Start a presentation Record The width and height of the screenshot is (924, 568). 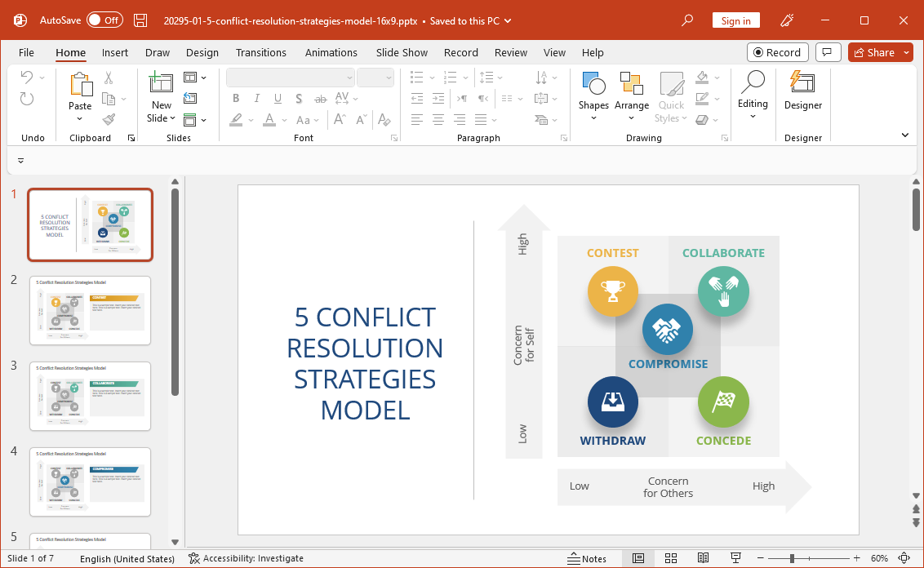pyautogui.click(x=777, y=51)
